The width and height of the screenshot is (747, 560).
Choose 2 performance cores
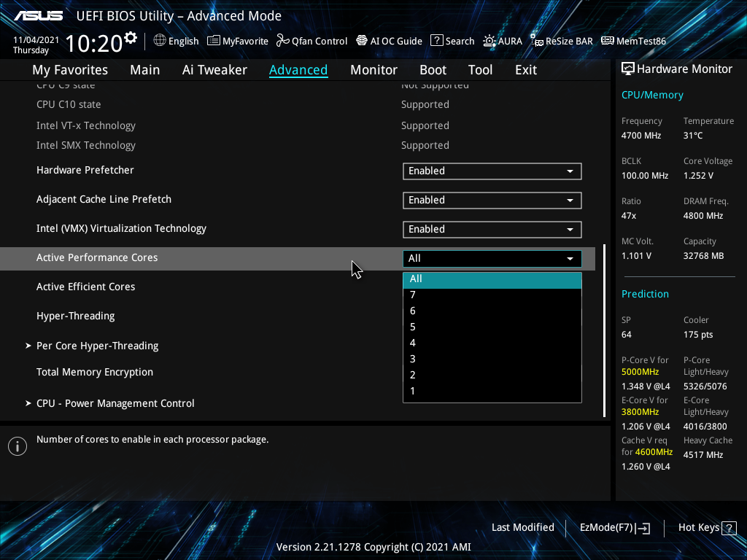(492, 376)
